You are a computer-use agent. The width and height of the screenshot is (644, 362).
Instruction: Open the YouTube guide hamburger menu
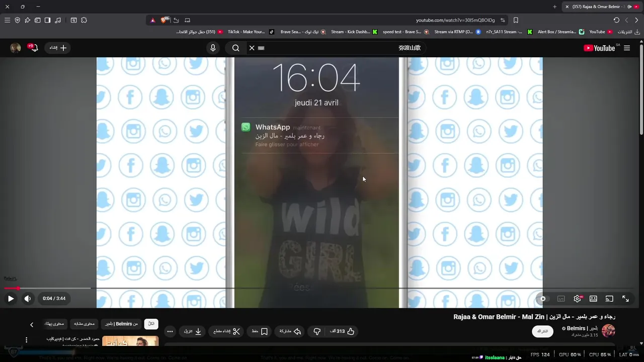(627, 48)
